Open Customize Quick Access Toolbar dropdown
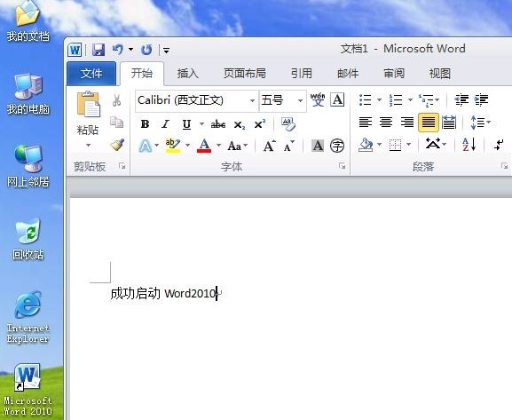 (x=167, y=51)
